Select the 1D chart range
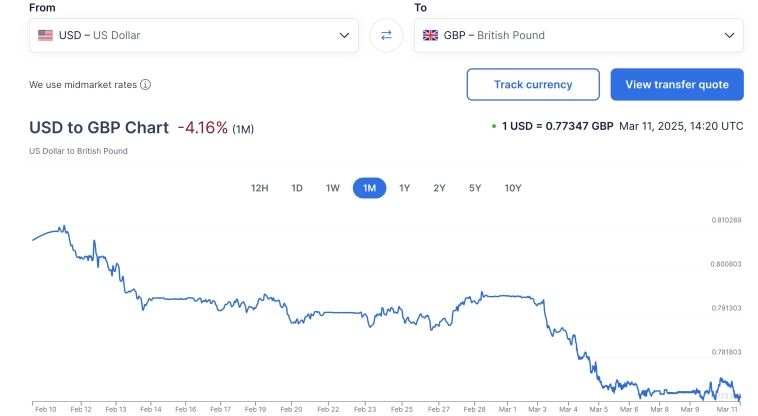The width and height of the screenshot is (758, 416). tap(297, 188)
